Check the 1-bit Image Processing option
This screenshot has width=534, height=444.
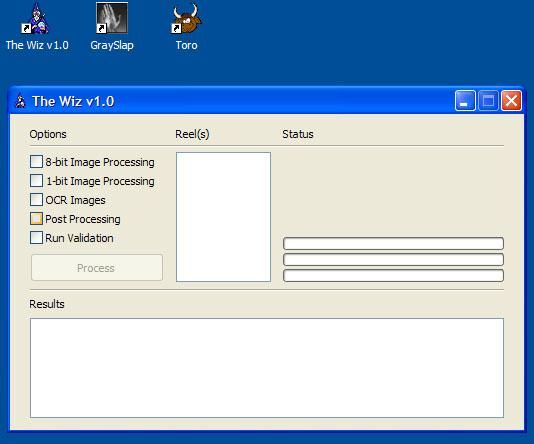[36, 181]
